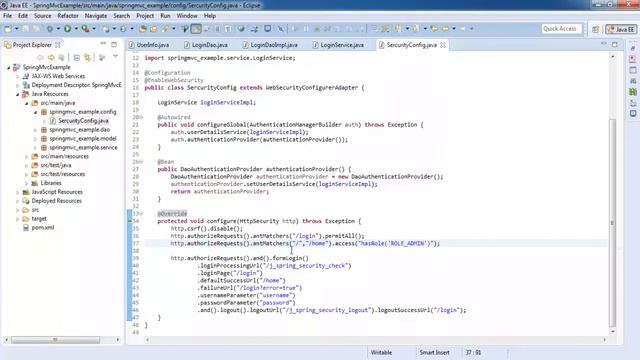This screenshot has height=360, width=640.
Task: Open the dropdown next to the Run button
Action: 76,29
